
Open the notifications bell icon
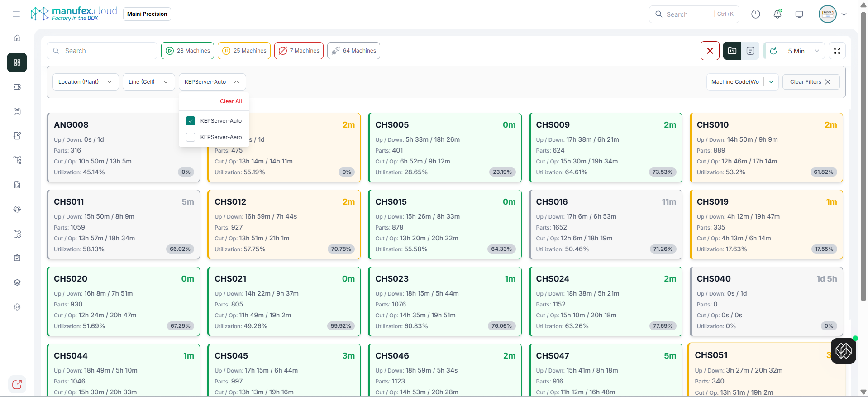[x=777, y=14]
